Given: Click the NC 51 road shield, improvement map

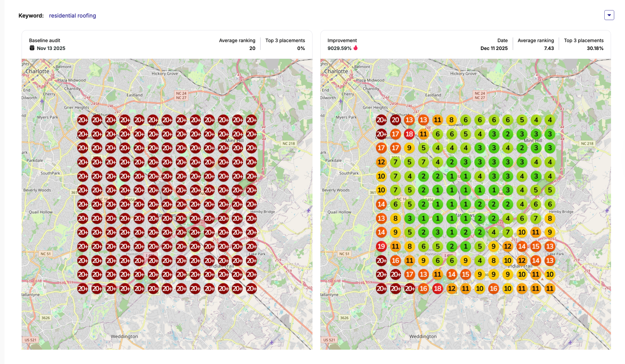Looking at the screenshot, I should (x=344, y=254).
